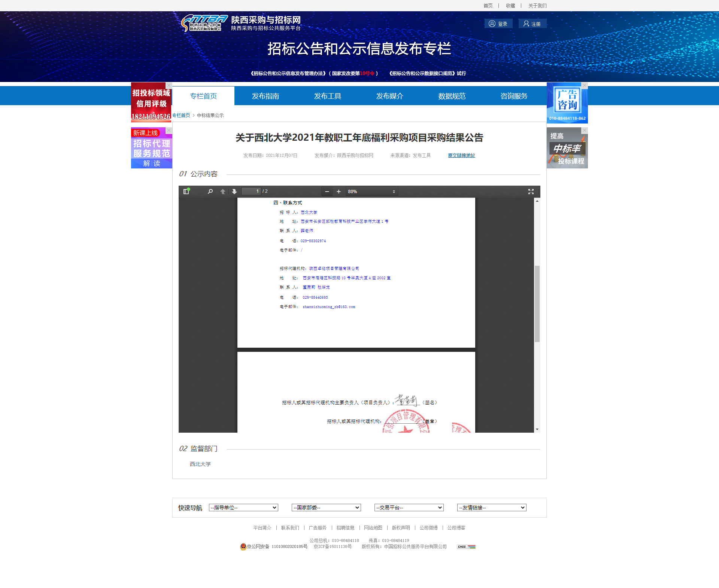Close the 广告咨询 floating ad
Image resolution: width=719 pixels, height=588 pixels.
[x=584, y=85]
